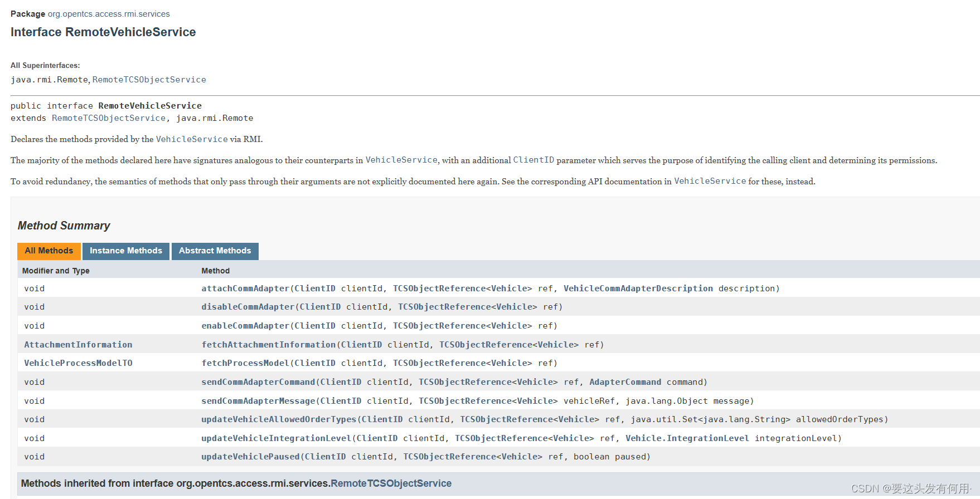Open VehicleService link in 'To avoid redundancy' paragraph
Image resolution: width=980 pixels, height=499 pixels.
tap(710, 181)
